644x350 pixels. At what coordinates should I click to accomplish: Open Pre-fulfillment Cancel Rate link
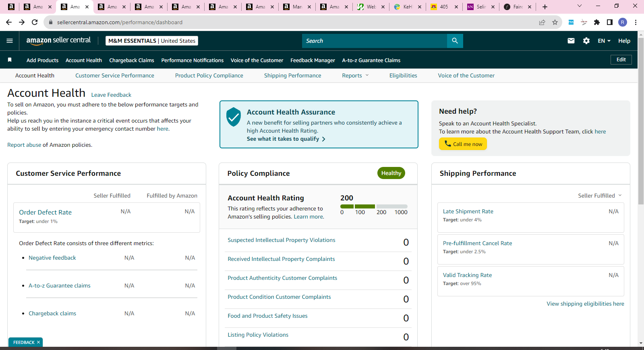[x=477, y=243]
